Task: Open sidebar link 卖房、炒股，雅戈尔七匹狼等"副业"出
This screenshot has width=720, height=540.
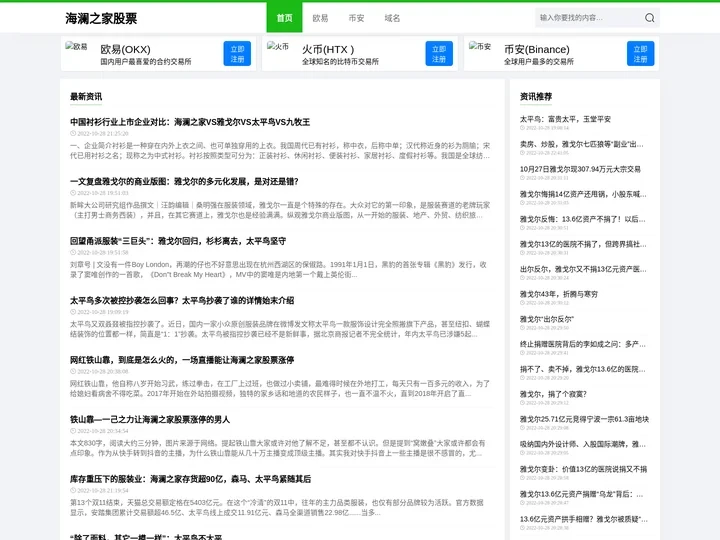Action: [x=581, y=144]
